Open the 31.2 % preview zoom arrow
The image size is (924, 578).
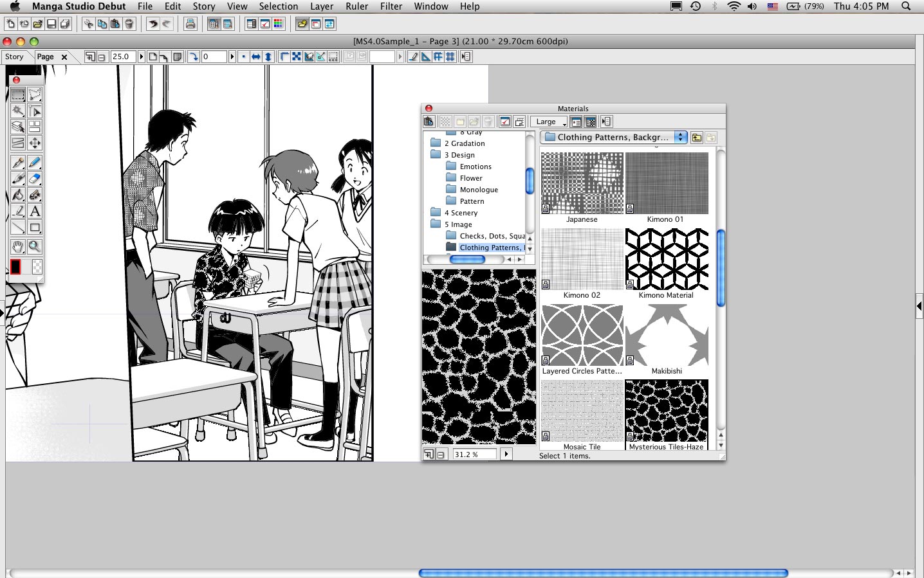506,454
